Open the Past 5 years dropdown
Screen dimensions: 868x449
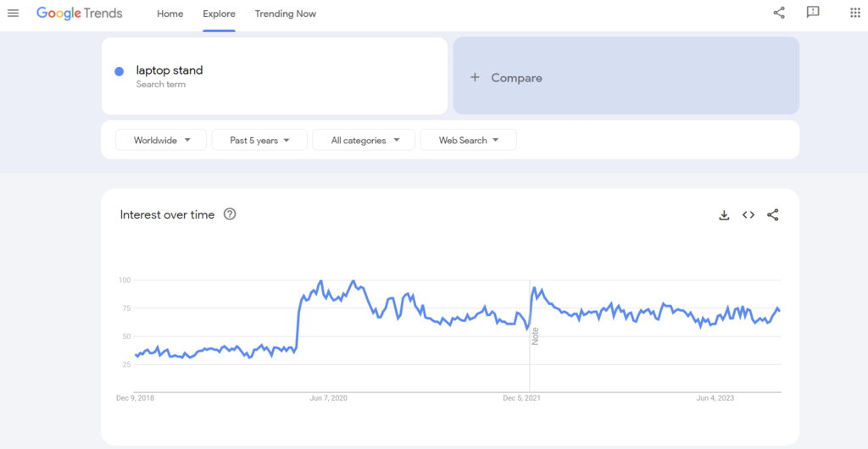point(259,141)
